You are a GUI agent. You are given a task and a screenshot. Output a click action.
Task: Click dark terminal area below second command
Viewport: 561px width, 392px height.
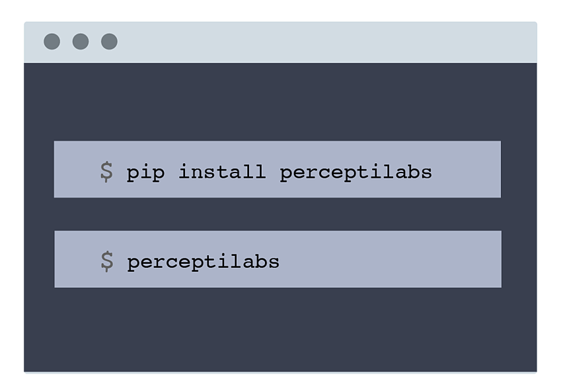[280, 329]
